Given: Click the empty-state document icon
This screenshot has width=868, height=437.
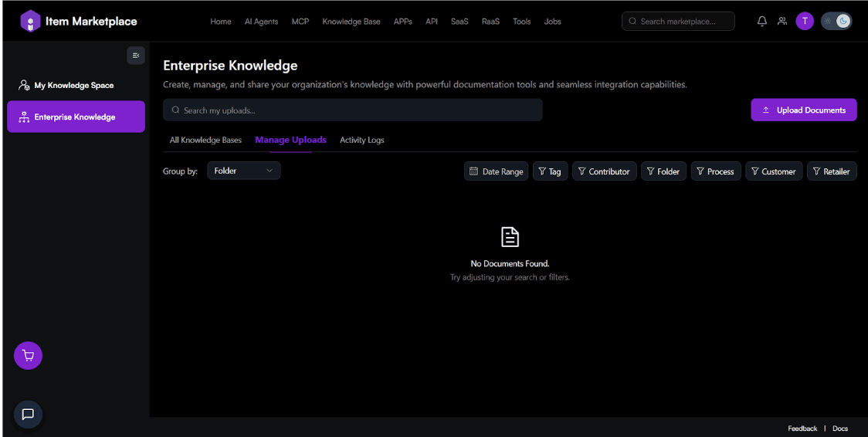Looking at the screenshot, I should point(510,237).
